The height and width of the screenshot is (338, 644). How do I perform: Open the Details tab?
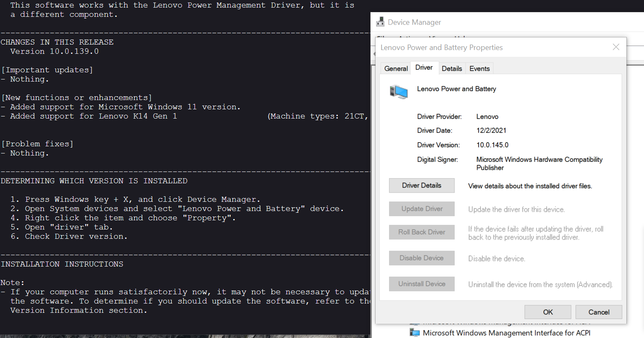[452, 69]
